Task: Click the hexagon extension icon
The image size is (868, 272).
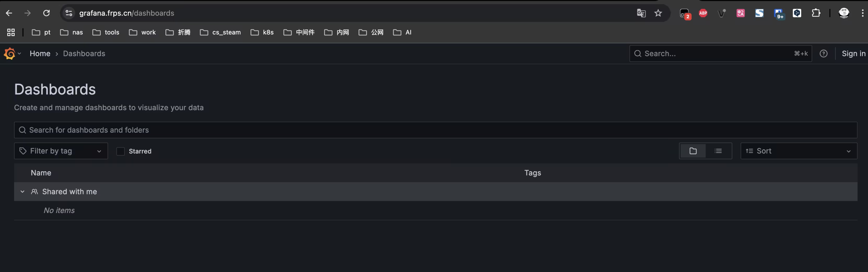Action: (x=797, y=13)
